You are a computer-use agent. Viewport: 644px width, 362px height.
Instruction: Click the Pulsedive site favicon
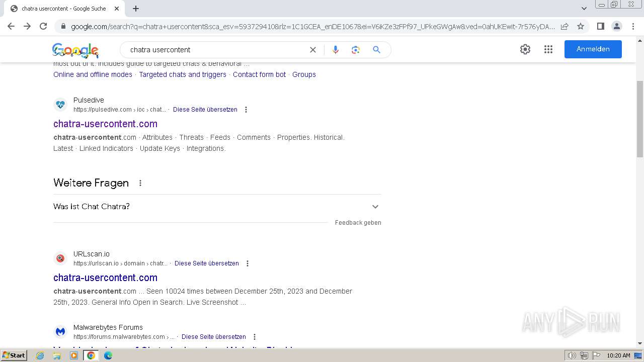[x=60, y=105]
